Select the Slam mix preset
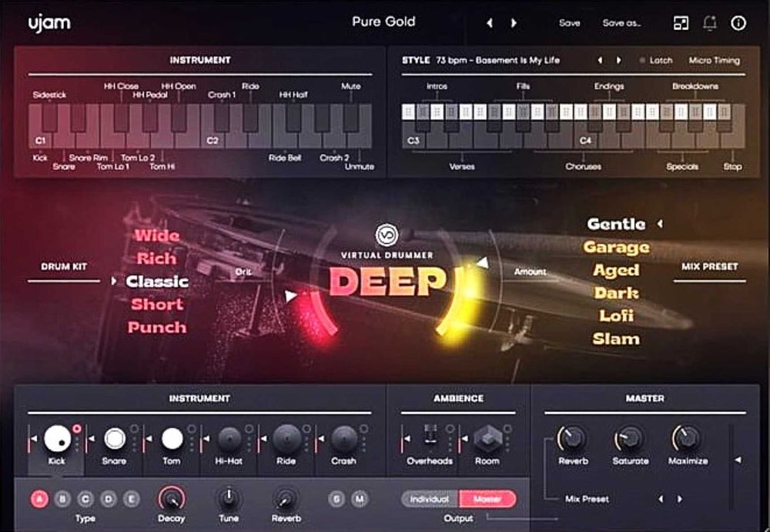The width and height of the screenshot is (770, 532). 616,339
